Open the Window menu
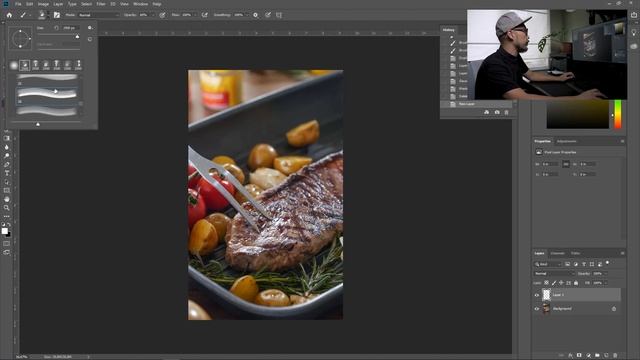This screenshot has width=640, height=360. (141, 4)
